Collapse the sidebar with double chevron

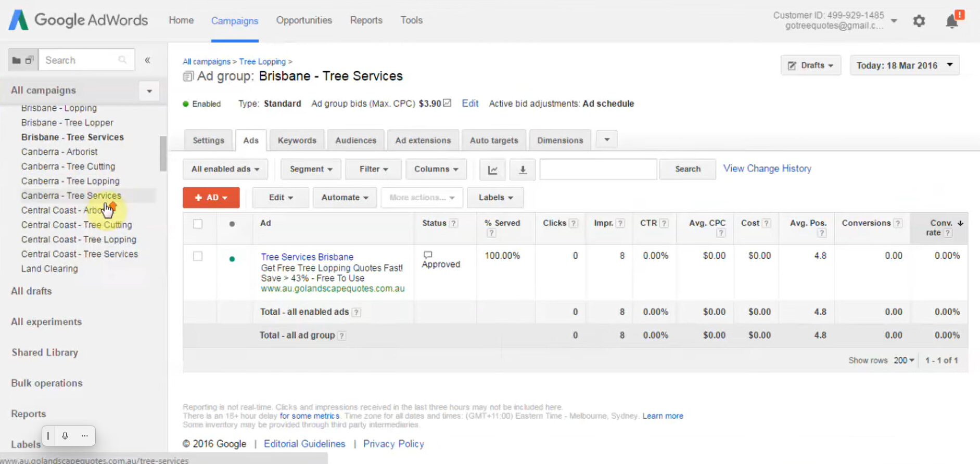coord(148,60)
